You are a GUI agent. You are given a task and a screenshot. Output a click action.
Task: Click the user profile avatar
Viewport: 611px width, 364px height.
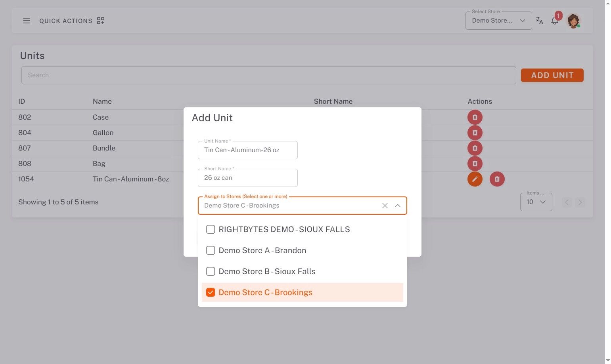point(573,21)
